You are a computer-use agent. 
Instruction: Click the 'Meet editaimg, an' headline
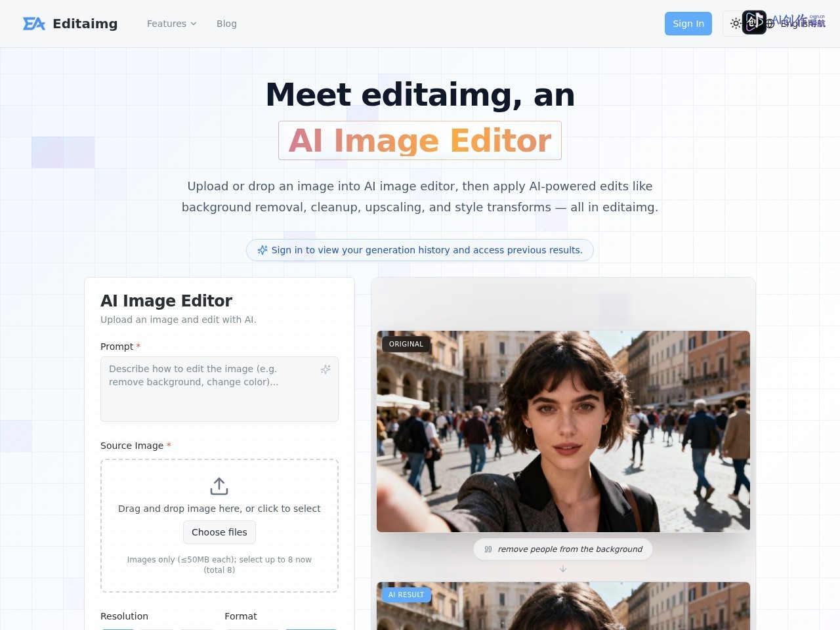[x=420, y=94]
